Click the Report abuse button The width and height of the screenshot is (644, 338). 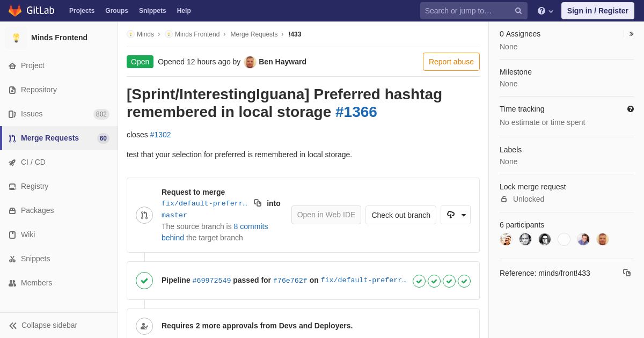tap(451, 62)
